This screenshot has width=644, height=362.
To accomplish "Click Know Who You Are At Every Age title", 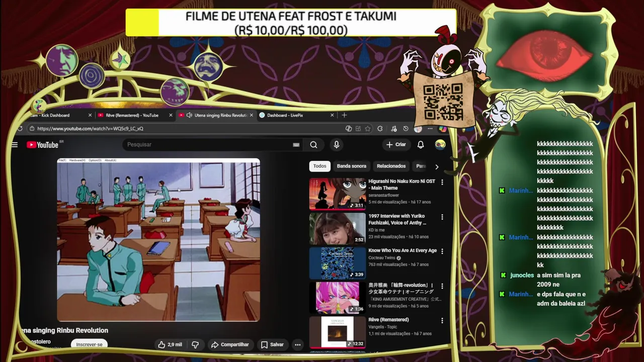I will point(403,250).
